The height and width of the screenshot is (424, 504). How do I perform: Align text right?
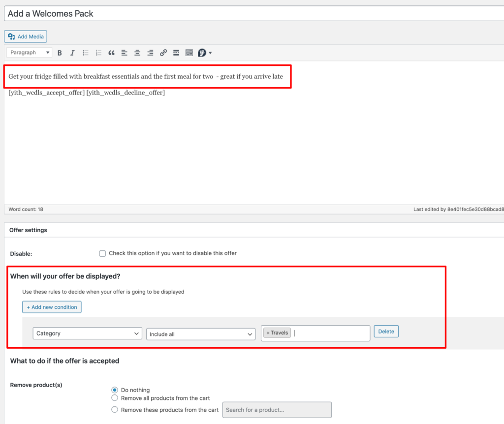[150, 53]
